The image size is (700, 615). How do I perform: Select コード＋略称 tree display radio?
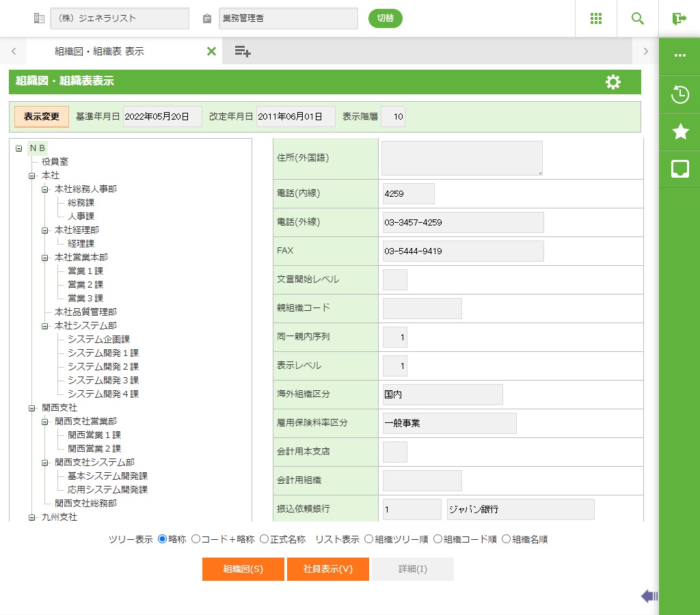[196, 539]
